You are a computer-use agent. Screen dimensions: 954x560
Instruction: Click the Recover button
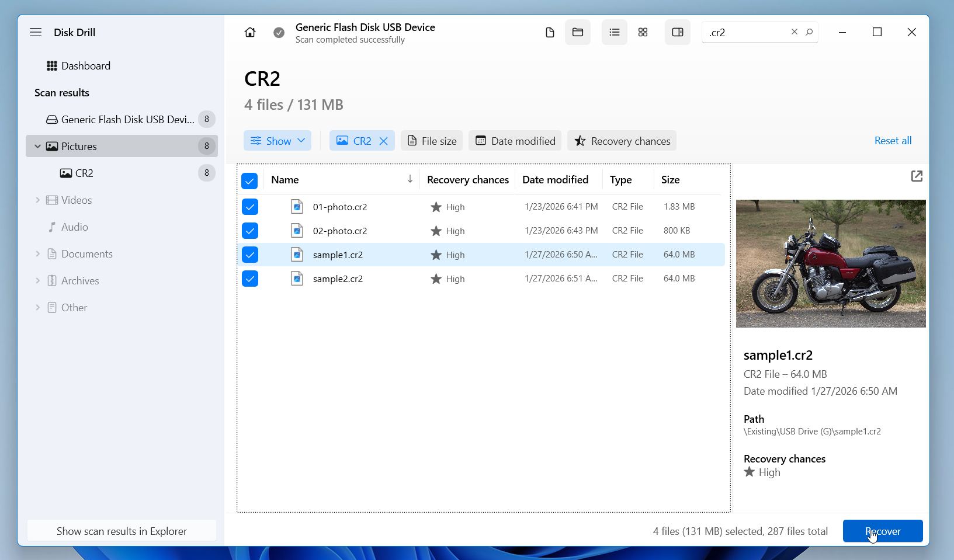tap(883, 531)
